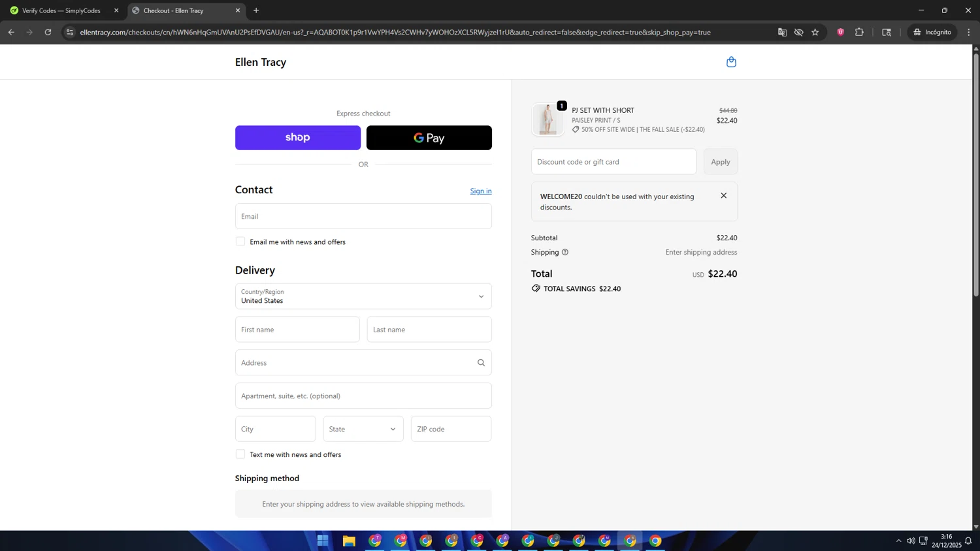Image resolution: width=980 pixels, height=551 pixels.
Task: Click the browser forward arrow
Action: tap(29, 32)
